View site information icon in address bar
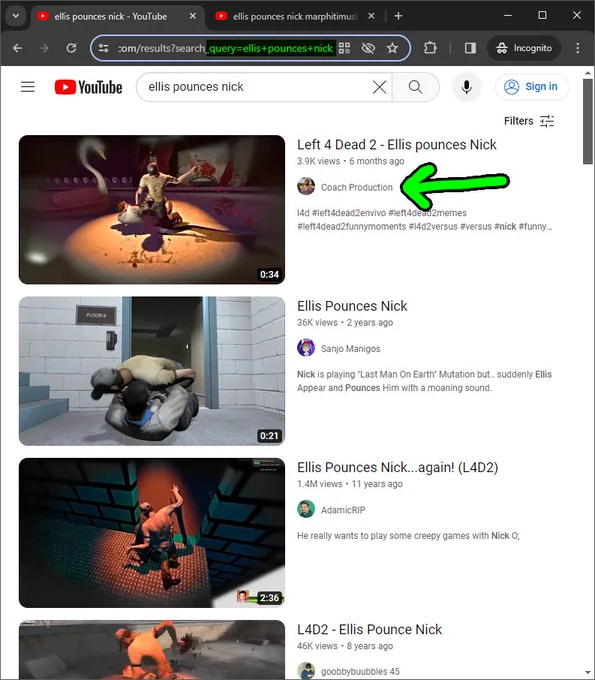Image resolution: width=595 pixels, height=680 pixels. point(104,48)
